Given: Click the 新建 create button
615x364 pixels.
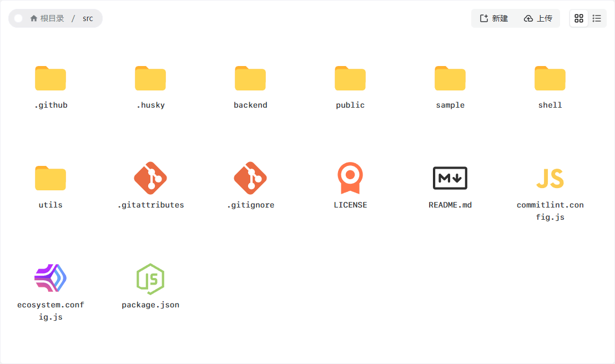Looking at the screenshot, I should (x=493, y=18).
